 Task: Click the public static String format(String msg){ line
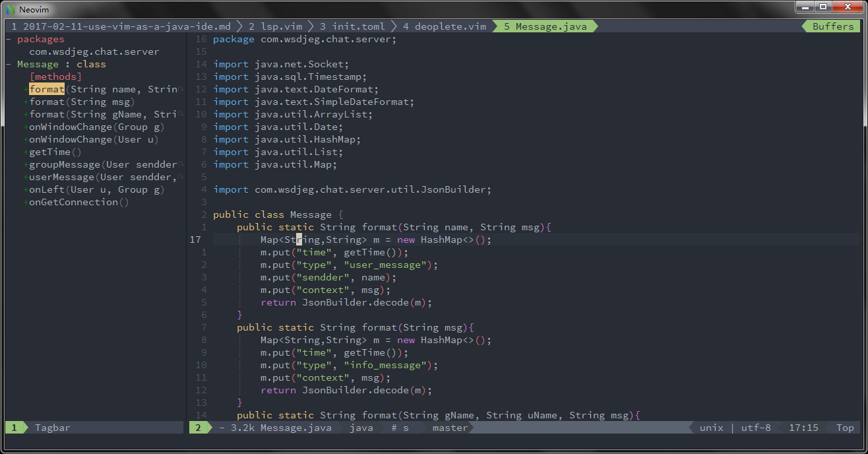coord(356,327)
